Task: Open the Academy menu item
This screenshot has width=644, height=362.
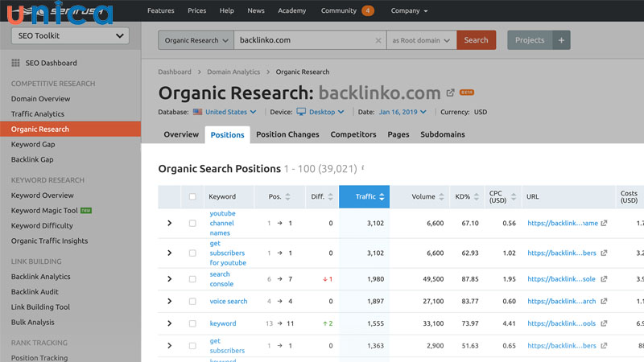Action: pos(292,10)
